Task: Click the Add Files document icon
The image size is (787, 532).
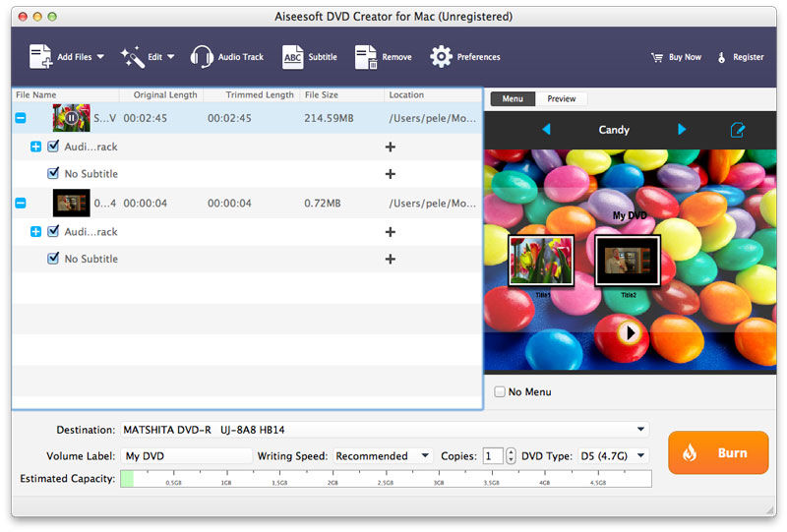Action: [x=40, y=57]
